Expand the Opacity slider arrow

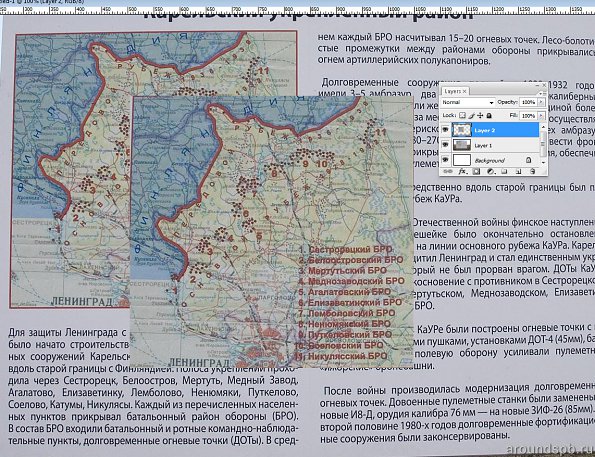point(541,102)
